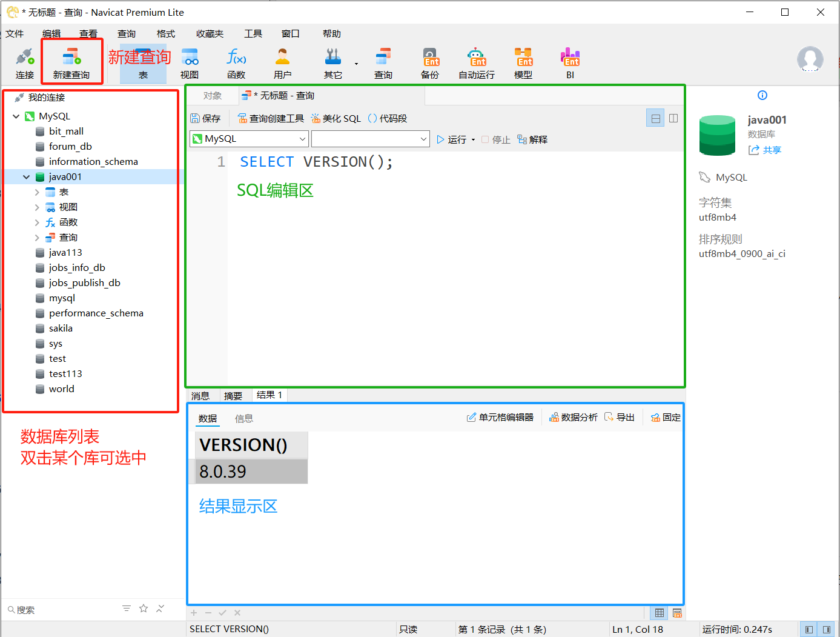Viewport: 840px width, 637px height.
Task: Toggle the side-by-side editor layout button
Action: click(x=673, y=118)
